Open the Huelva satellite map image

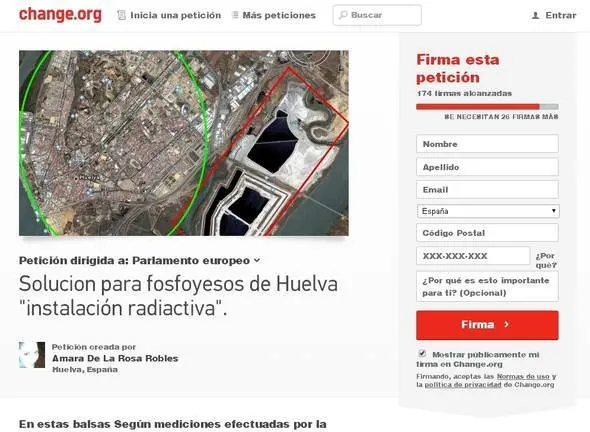[x=184, y=143]
